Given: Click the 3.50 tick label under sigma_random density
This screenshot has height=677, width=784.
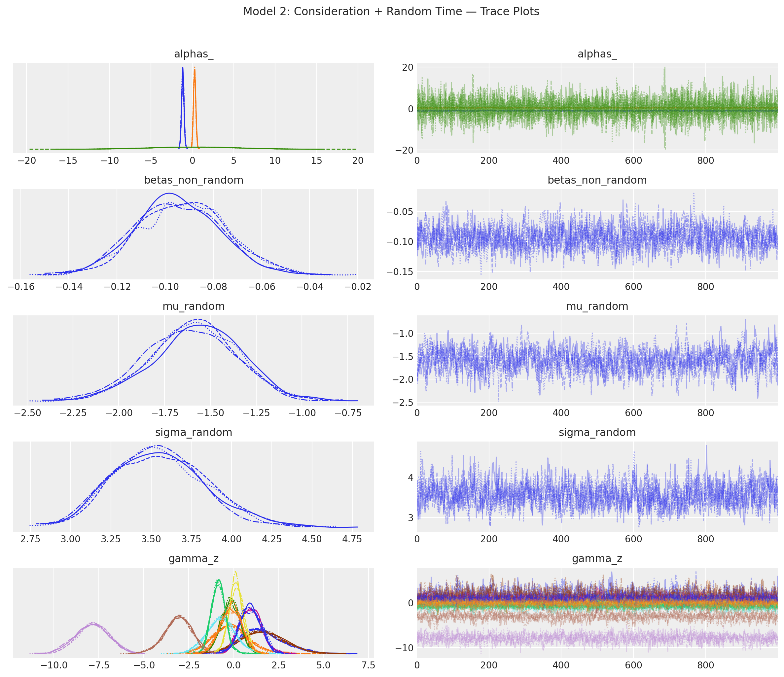Looking at the screenshot, I should (x=151, y=539).
